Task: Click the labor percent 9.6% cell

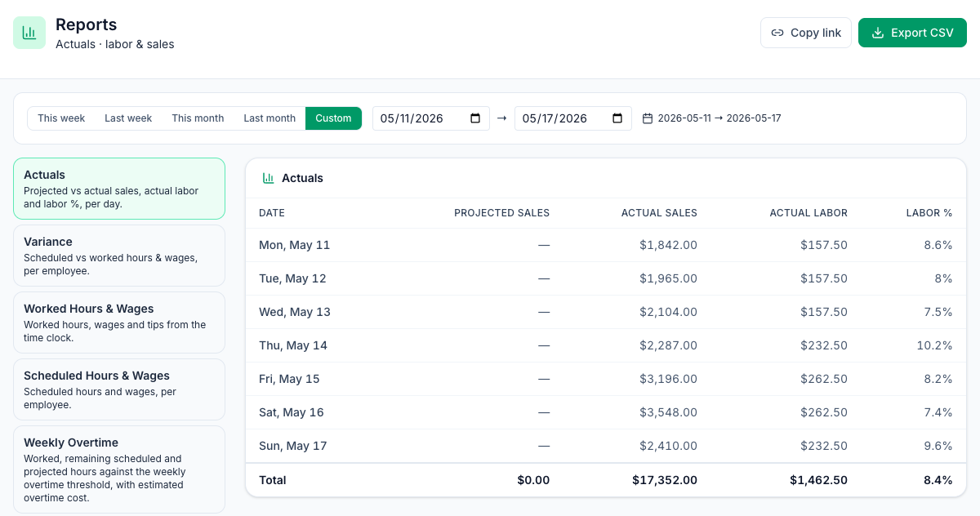Action: pos(938,446)
